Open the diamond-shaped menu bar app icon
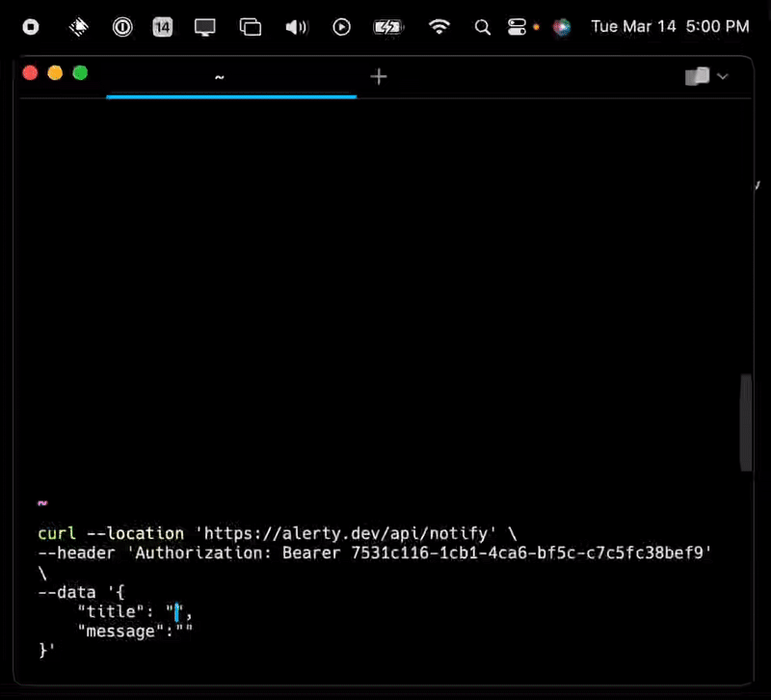The width and height of the screenshot is (771, 700). click(x=78, y=27)
